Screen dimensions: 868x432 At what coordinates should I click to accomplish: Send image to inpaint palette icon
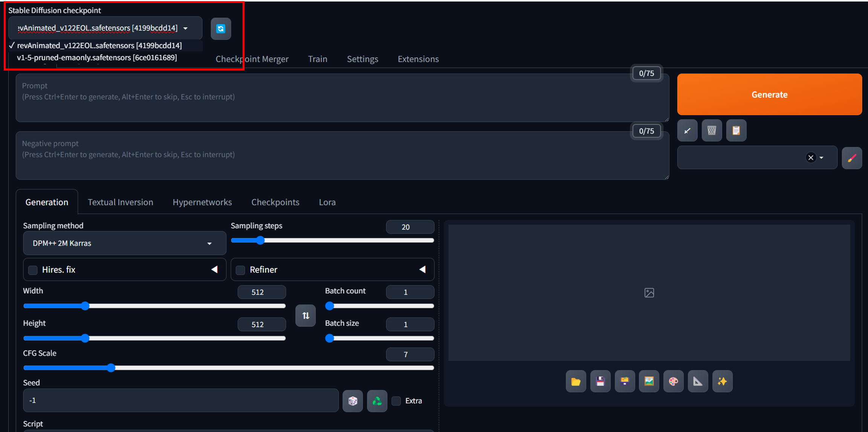click(x=673, y=382)
